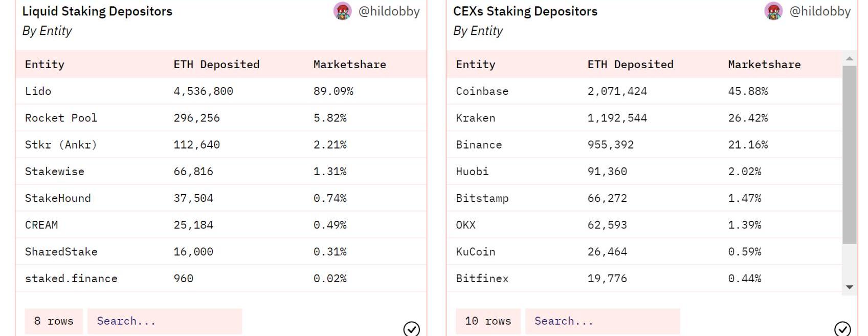Focus the Liquid Staking search field
This screenshot has width=868, height=336.
(165, 321)
